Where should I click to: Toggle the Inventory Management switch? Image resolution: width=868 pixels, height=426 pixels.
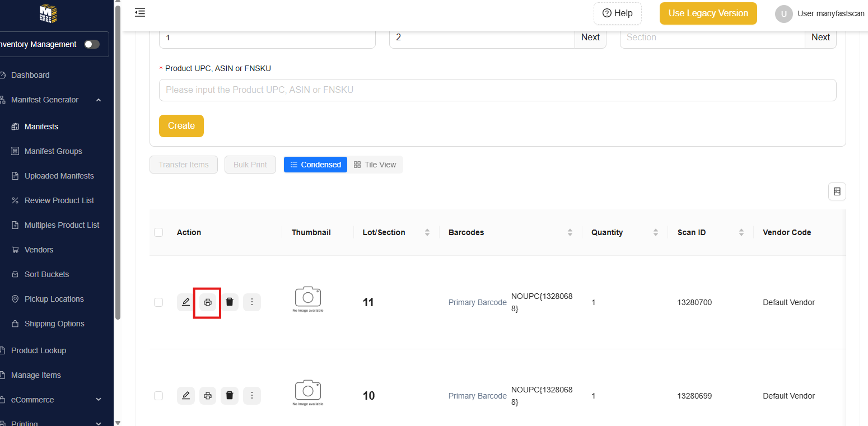pos(92,44)
